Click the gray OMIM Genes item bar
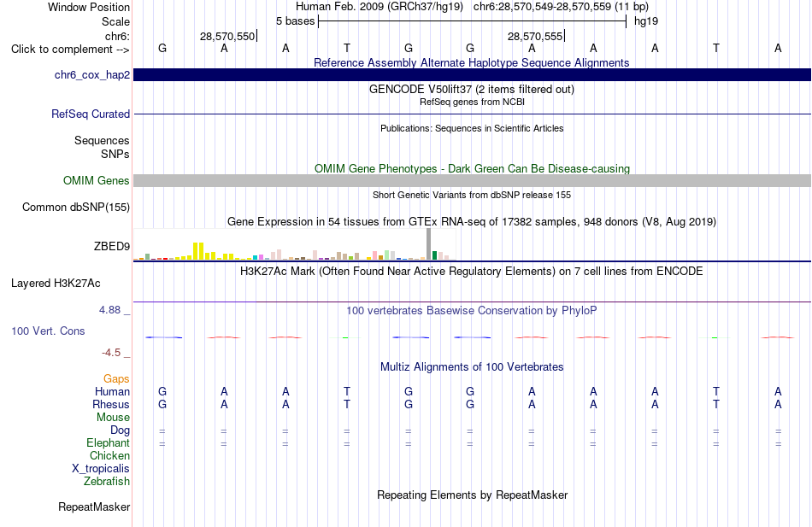This screenshot has width=812, height=527. 472,181
